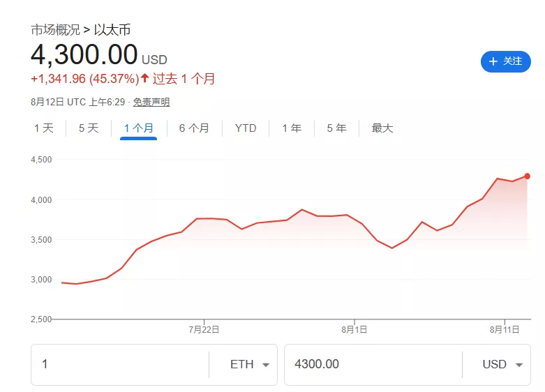545x392 pixels.
Task: Open the USD currency dropdown arrow
Action: pyautogui.click(x=519, y=365)
